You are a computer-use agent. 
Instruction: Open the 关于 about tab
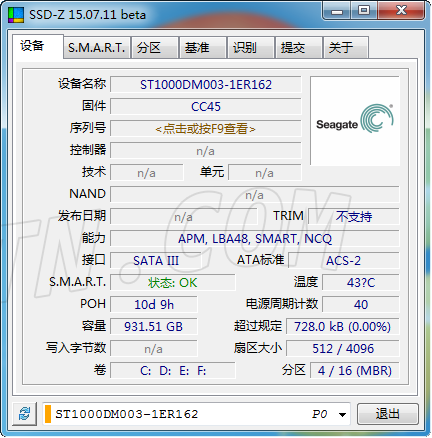click(346, 48)
